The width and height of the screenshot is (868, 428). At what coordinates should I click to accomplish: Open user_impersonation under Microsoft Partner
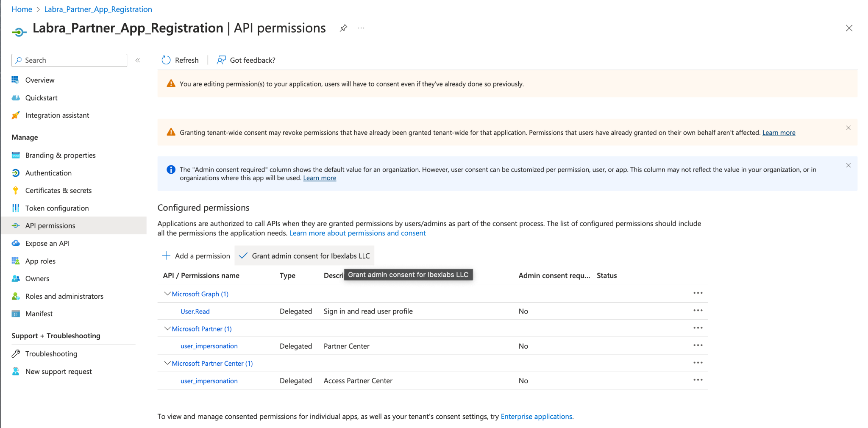pyautogui.click(x=209, y=346)
